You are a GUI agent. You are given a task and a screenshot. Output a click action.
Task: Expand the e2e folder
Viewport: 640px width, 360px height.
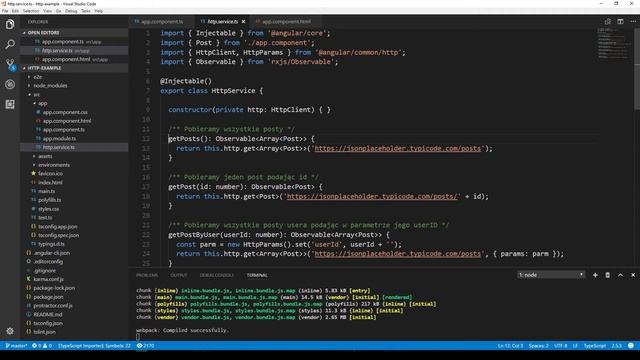click(37, 77)
